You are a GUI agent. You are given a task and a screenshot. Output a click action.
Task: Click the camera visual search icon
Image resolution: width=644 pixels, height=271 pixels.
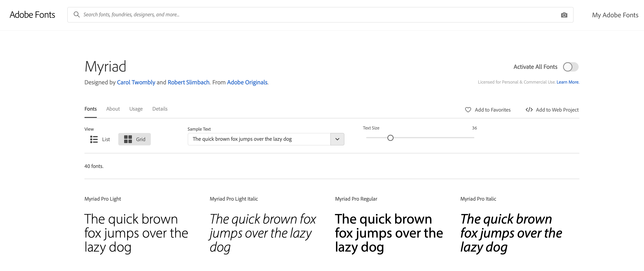[564, 15]
